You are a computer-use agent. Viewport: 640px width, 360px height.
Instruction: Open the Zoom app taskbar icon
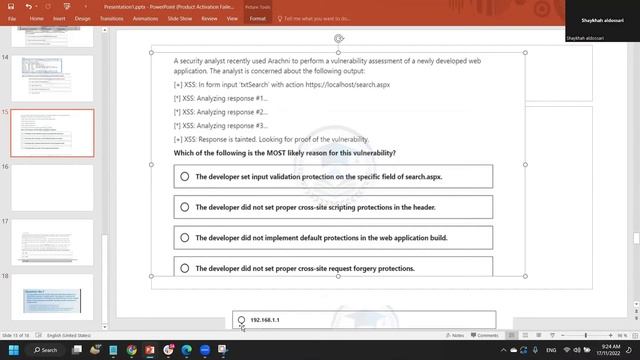point(205,350)
